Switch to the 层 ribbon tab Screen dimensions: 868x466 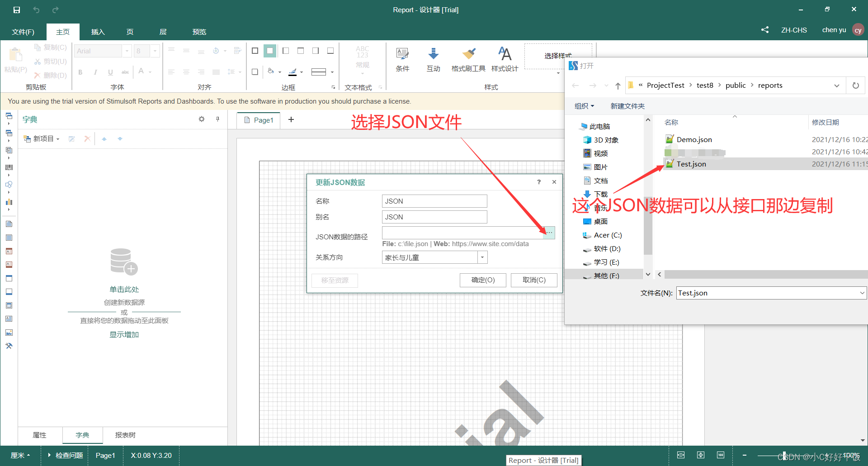click(x=163, y=32)
